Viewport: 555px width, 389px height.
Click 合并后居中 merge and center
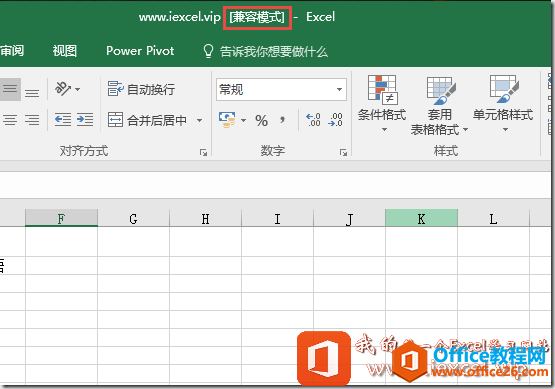(148, 120)
